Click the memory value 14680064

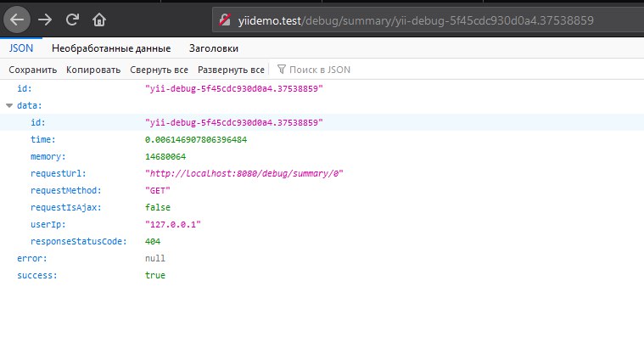(165, 156)
